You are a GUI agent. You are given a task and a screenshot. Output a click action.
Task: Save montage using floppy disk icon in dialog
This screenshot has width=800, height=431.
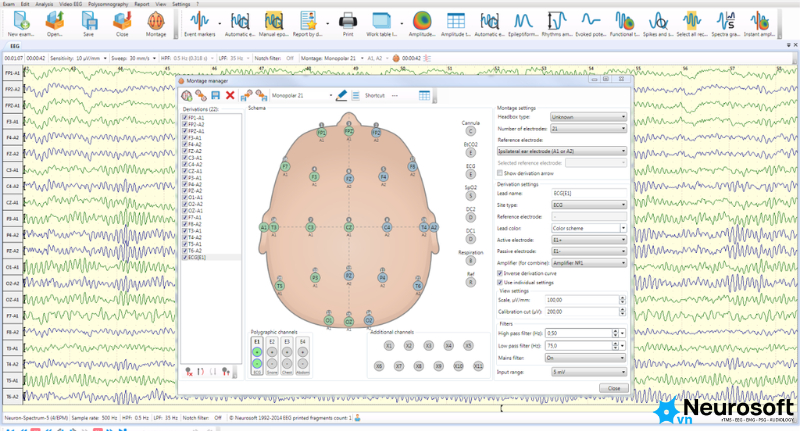215,95
